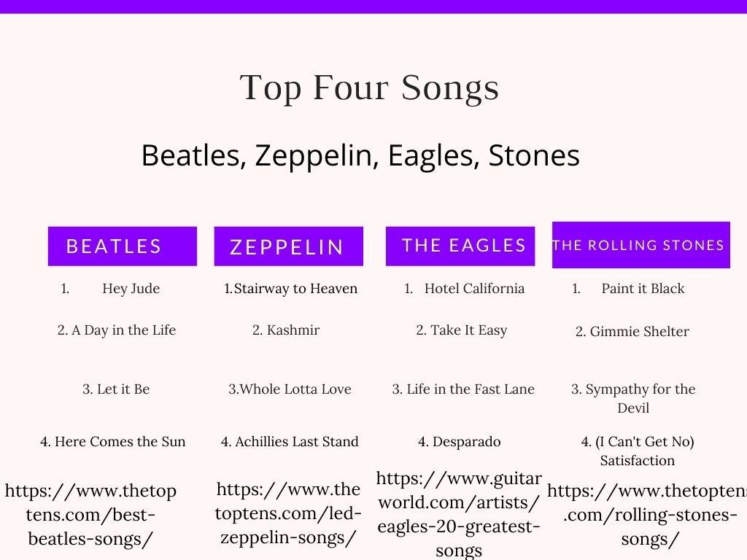This screenshot has width=747, height=560.
Task: Click the 'Top Four Songs' title
Action: (370, 88)
